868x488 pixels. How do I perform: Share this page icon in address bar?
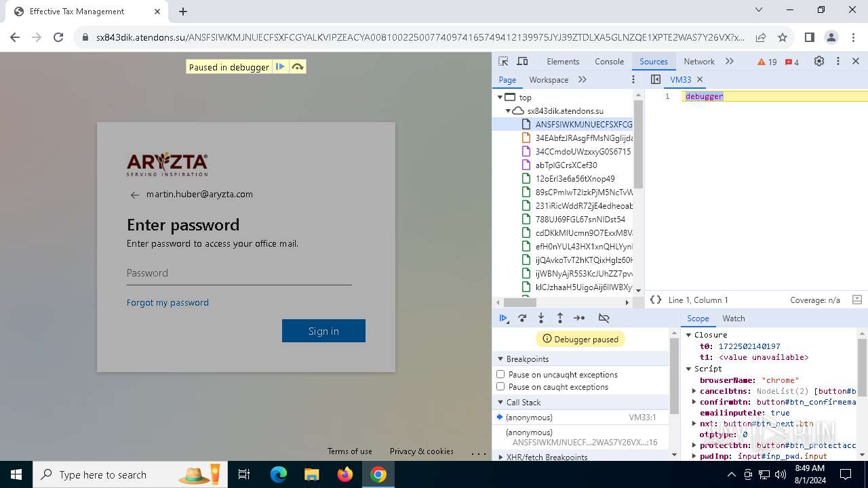coord(761,37)
